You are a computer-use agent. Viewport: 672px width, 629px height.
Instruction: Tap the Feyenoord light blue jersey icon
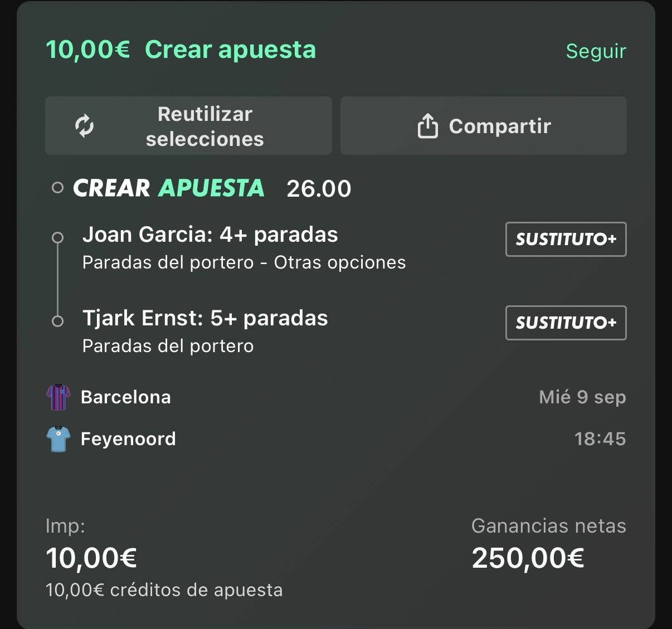tap(58, 439)
